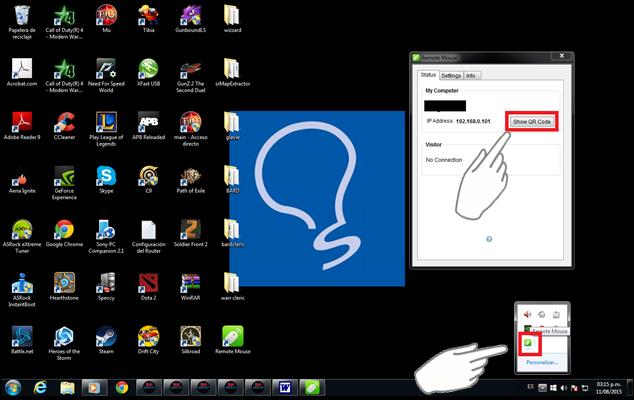This screenshot has height=400, width=634.
Task: Click the blue help icon in Remote Mouse
Action: (x=489, y=239)
